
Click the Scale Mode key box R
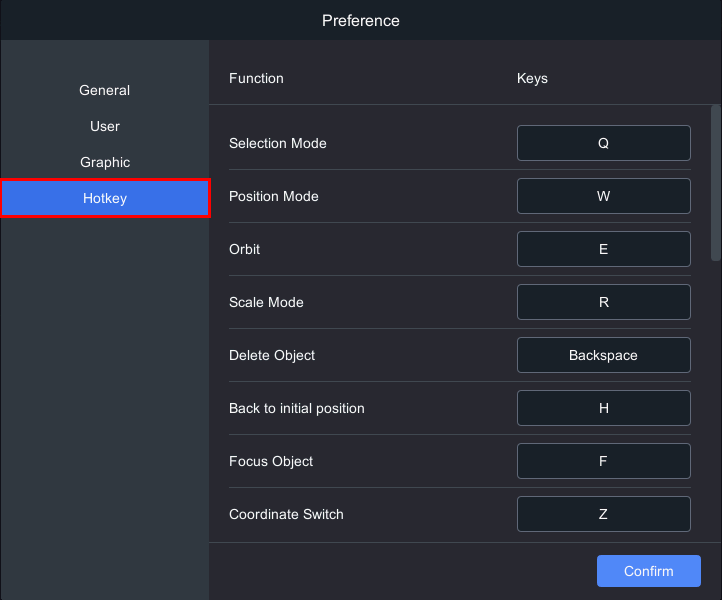(x=603, y=302)
